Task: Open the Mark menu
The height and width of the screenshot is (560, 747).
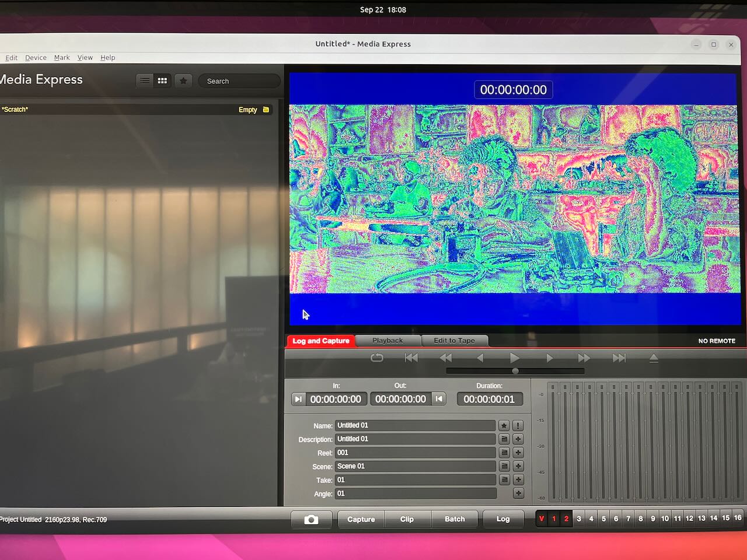Action: click(62, 58)
